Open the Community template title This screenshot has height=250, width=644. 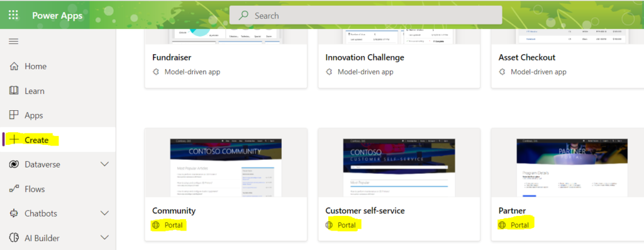(174, 210)
